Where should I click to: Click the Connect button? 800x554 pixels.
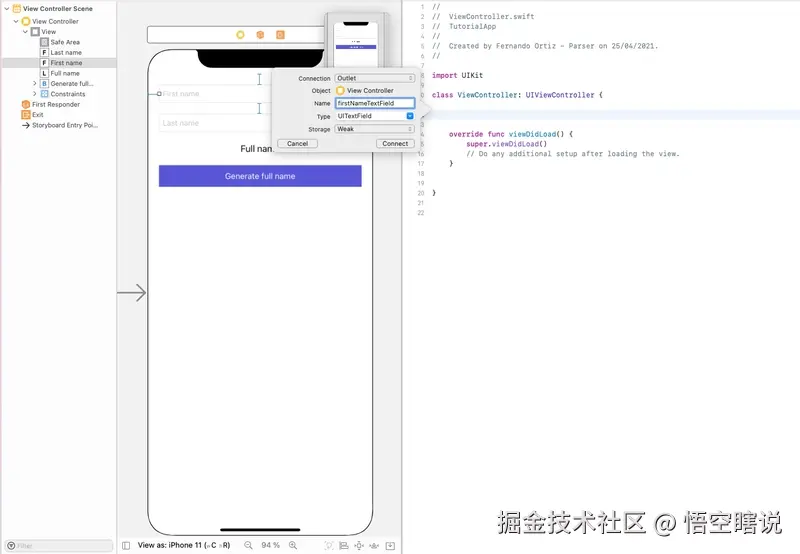(x=395, y=143)
